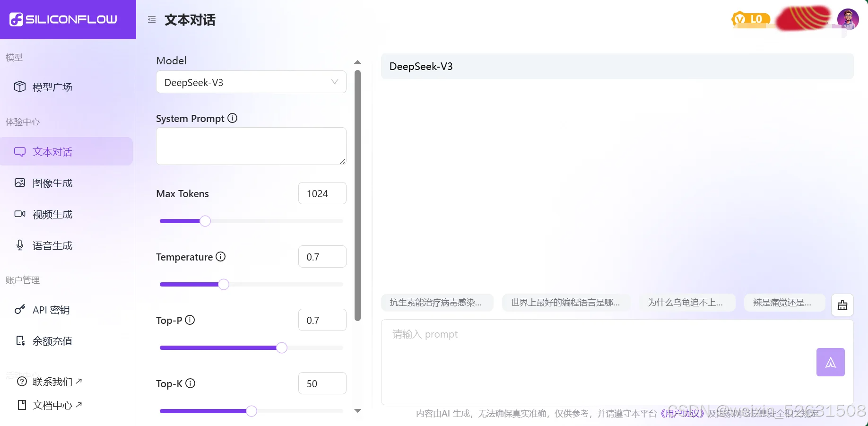
Task: Click the Top-K slider handle
Action: click(x=252, y=411)
